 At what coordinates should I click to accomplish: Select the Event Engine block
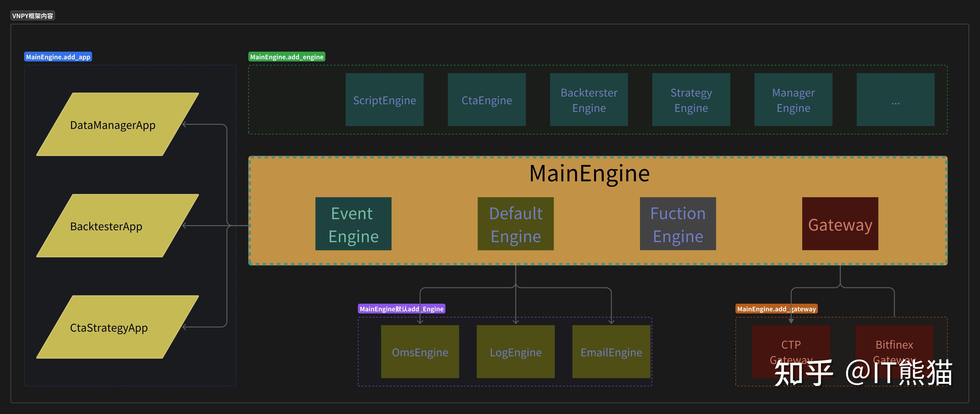pyautogui.click(x=353, y=224)
